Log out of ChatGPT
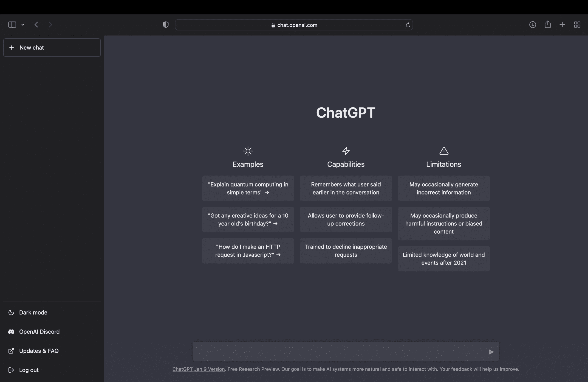This screenshot has height=382, width=588. pos(52,370)
